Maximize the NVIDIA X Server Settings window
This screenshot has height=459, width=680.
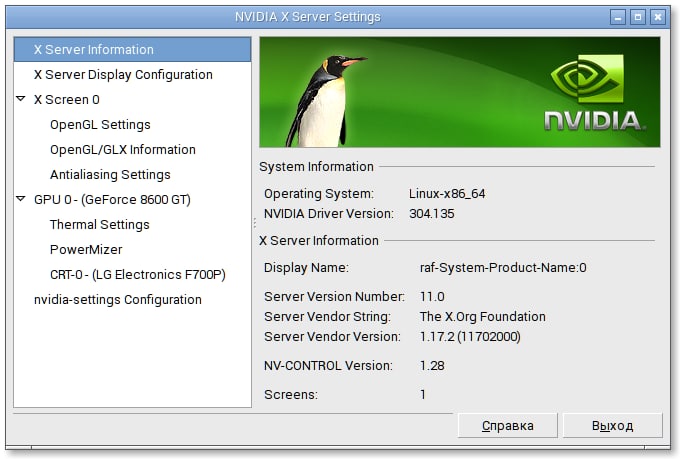638,17
